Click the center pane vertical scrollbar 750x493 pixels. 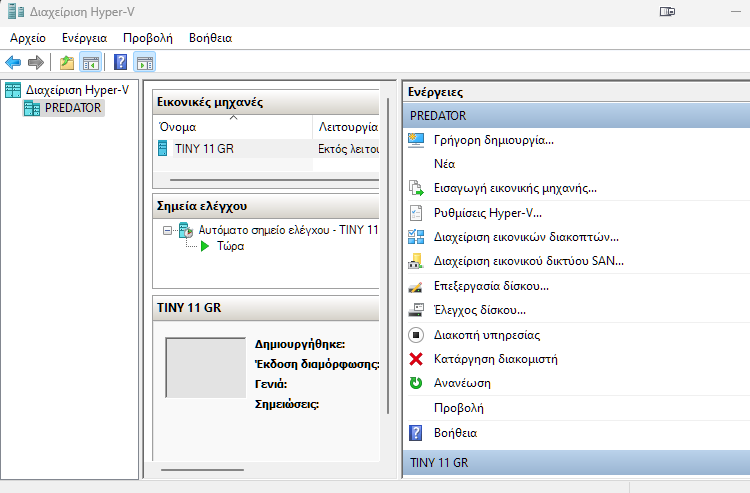388,256
